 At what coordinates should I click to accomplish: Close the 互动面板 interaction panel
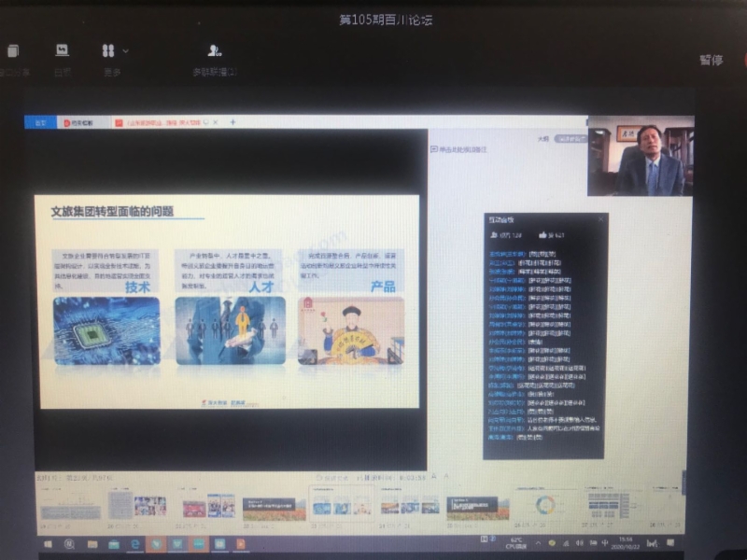[600, 219]
